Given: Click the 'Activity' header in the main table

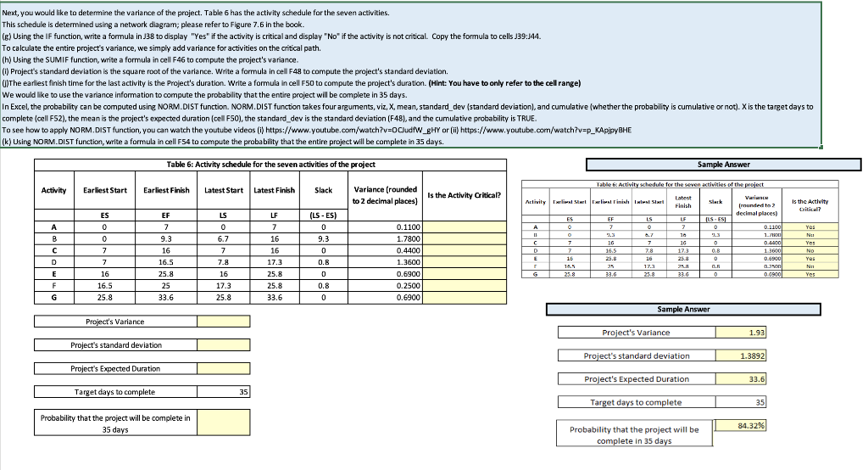Looking at the screenshot, I should tap(53, 190).
